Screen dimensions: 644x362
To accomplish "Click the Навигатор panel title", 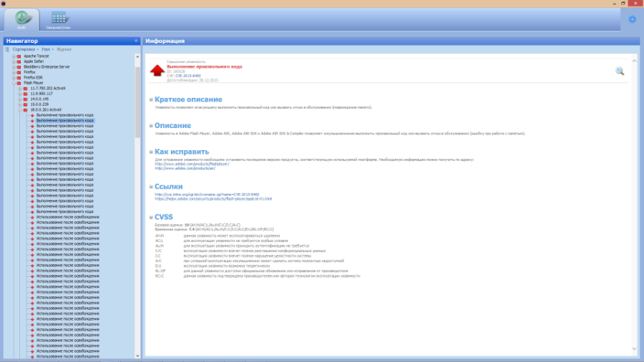I will click(22, 41).
